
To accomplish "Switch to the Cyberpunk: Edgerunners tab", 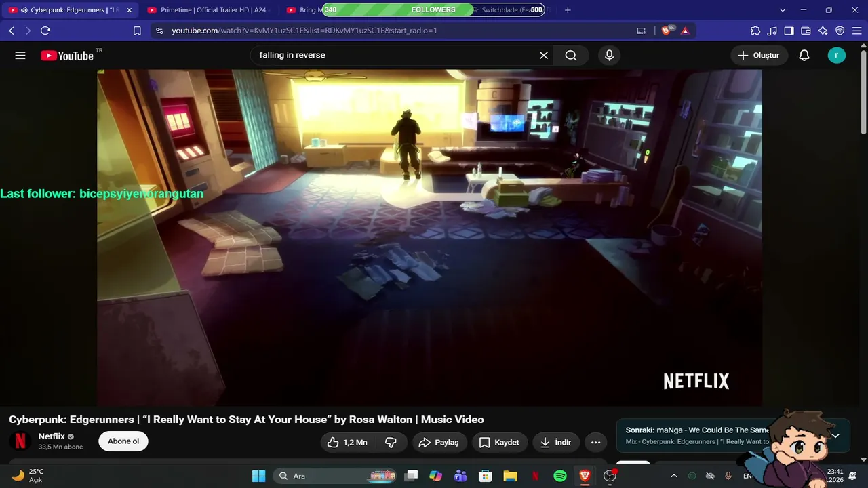I will coord(71,10).
